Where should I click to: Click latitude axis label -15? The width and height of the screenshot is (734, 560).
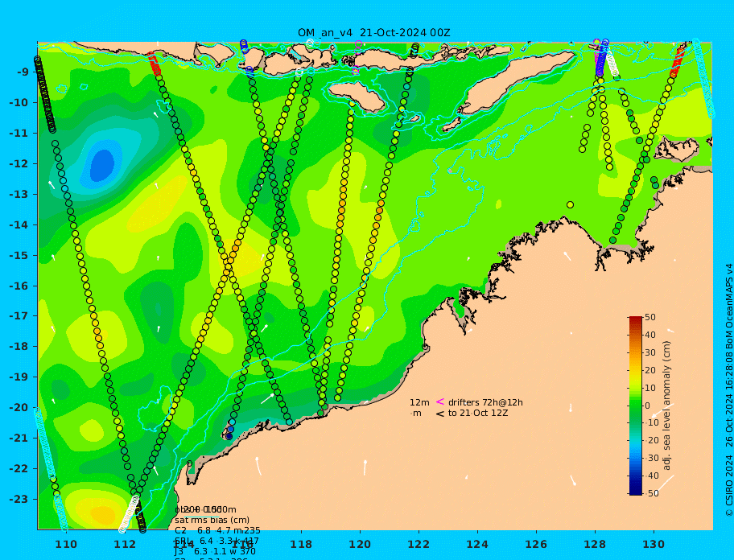pos(19,255)
